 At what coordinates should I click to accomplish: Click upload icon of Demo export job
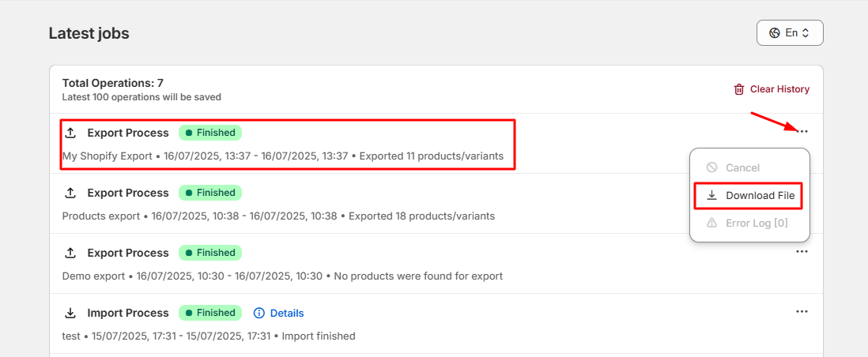tap(70, 253)
